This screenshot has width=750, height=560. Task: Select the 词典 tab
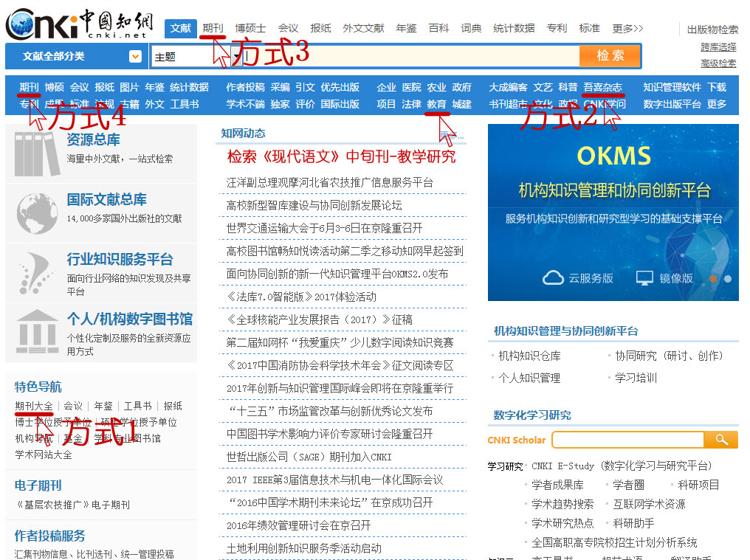coord(471,28)
